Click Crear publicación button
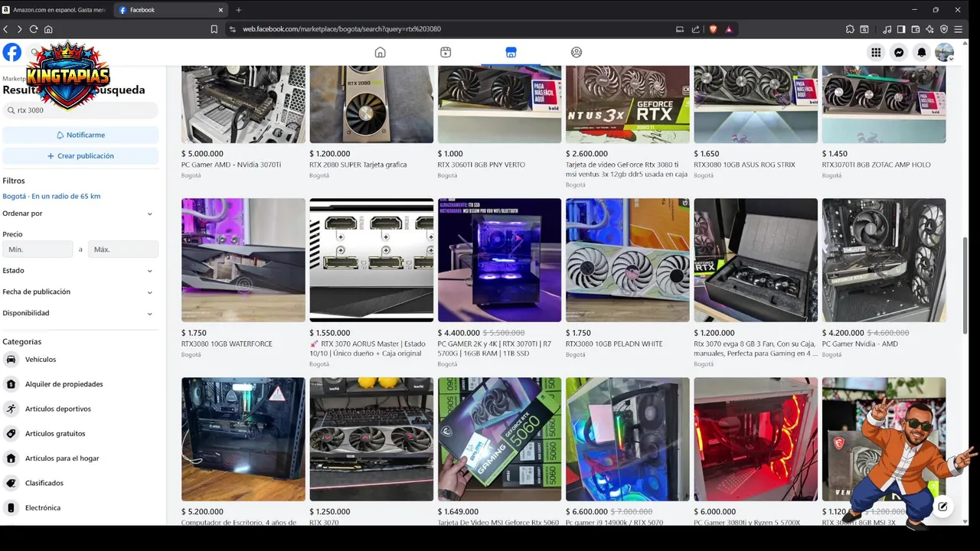Screen dimensions: 980x551 coord(80,156)
